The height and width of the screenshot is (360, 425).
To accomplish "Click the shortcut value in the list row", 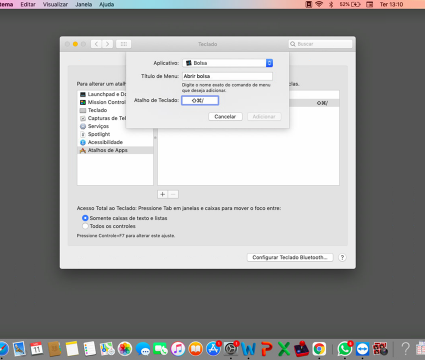I will pos(322,103).
